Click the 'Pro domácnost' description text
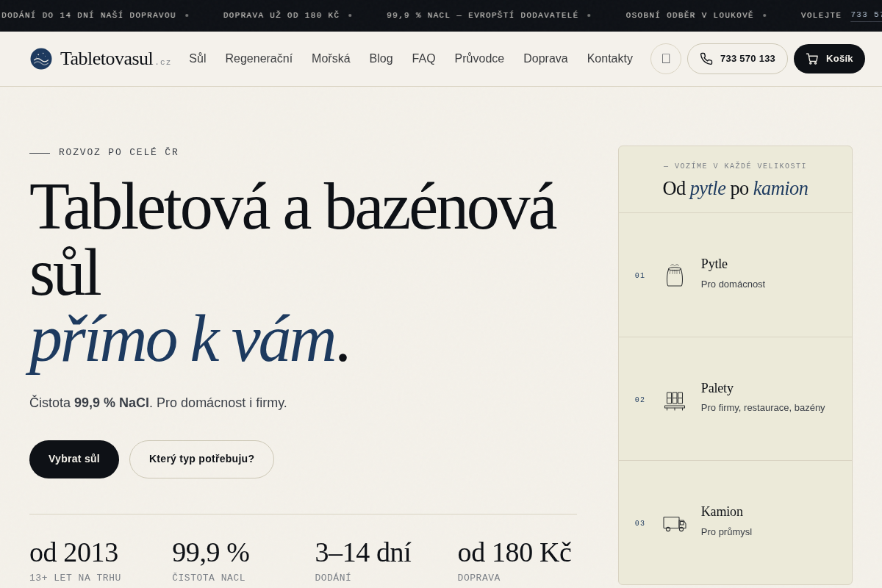The image size is (882, 588). pos(733,284)
